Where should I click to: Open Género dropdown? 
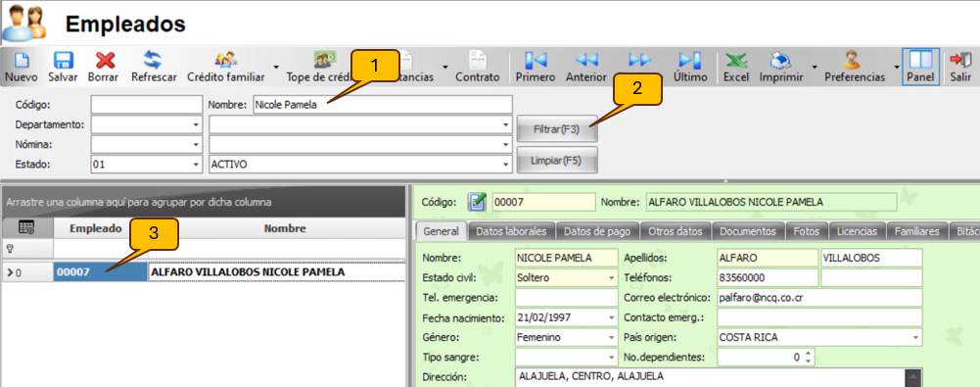[x=611, y=338]
